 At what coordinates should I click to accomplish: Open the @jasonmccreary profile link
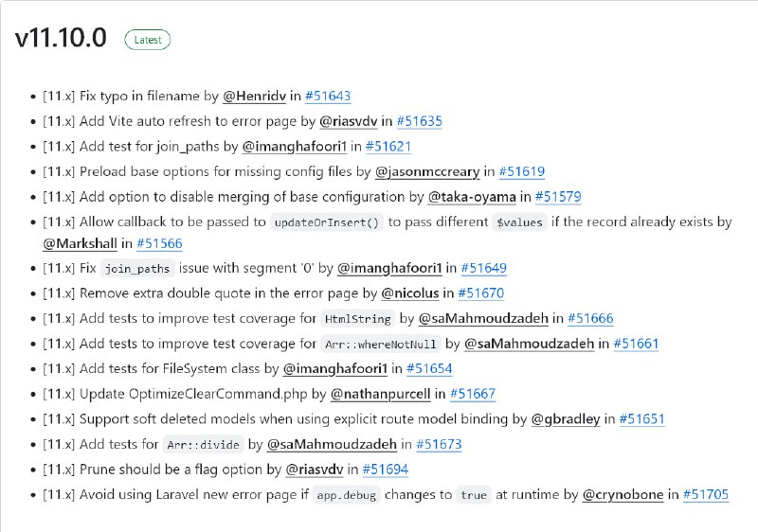tap(427, 171)
